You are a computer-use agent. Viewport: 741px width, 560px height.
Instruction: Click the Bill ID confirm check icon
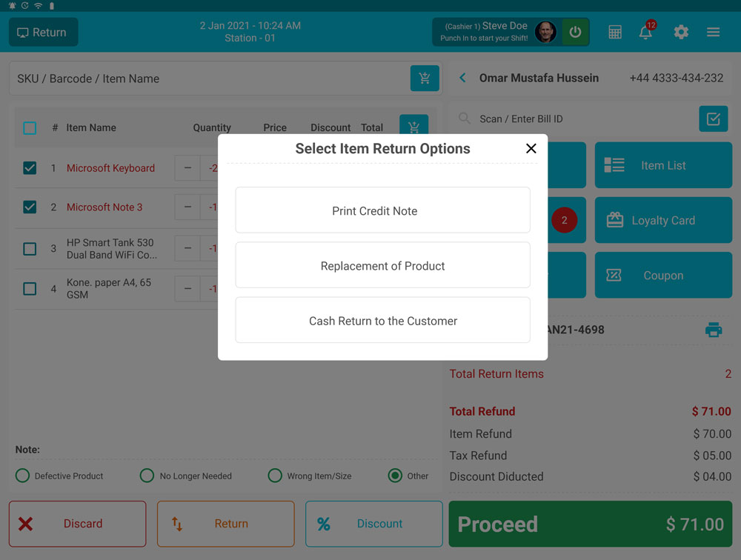pos(713,119)
